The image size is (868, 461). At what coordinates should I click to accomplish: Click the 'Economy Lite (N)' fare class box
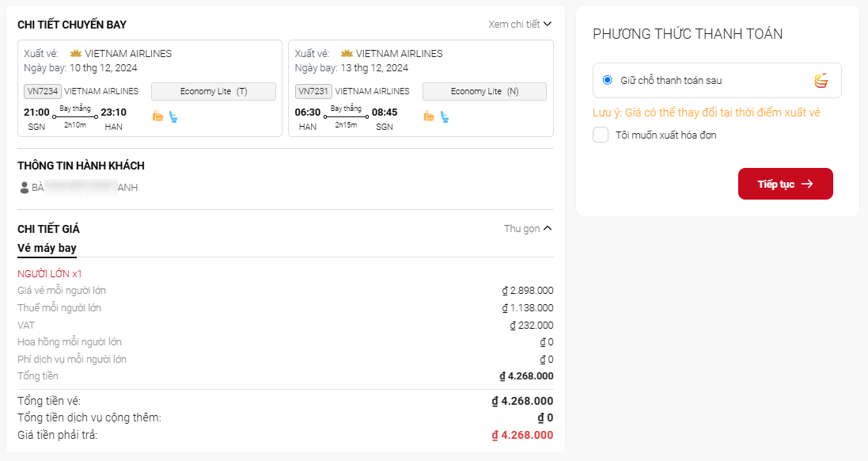[x=484, y=91]
